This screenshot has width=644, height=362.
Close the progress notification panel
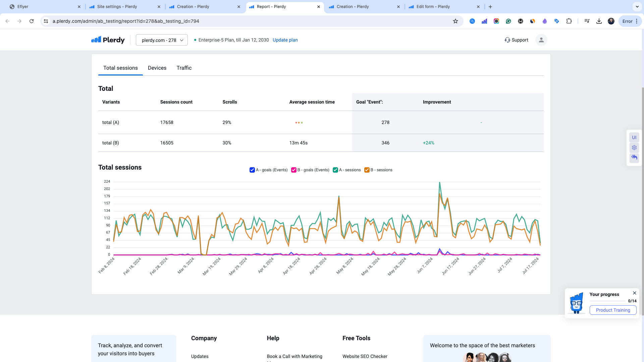(x=634, y=293)
